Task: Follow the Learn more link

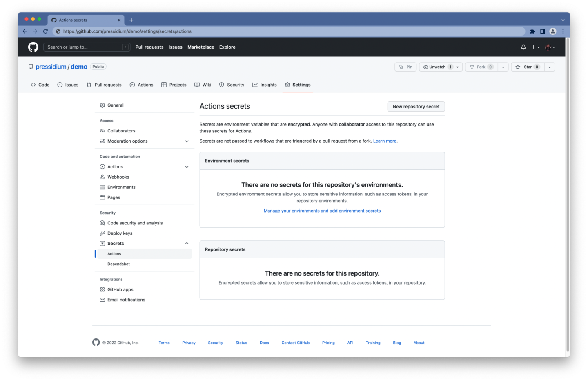Action: 385,141
